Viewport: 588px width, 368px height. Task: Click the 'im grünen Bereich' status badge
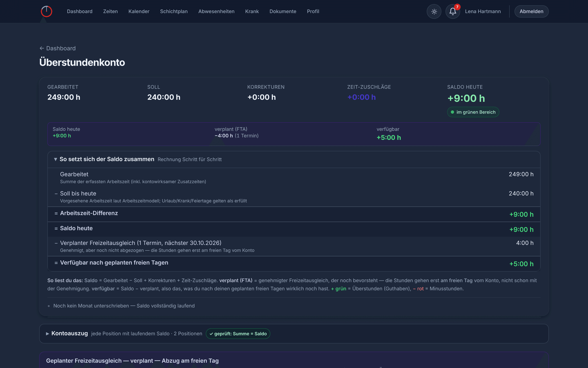pyautogui.click(x=473, y=112)
